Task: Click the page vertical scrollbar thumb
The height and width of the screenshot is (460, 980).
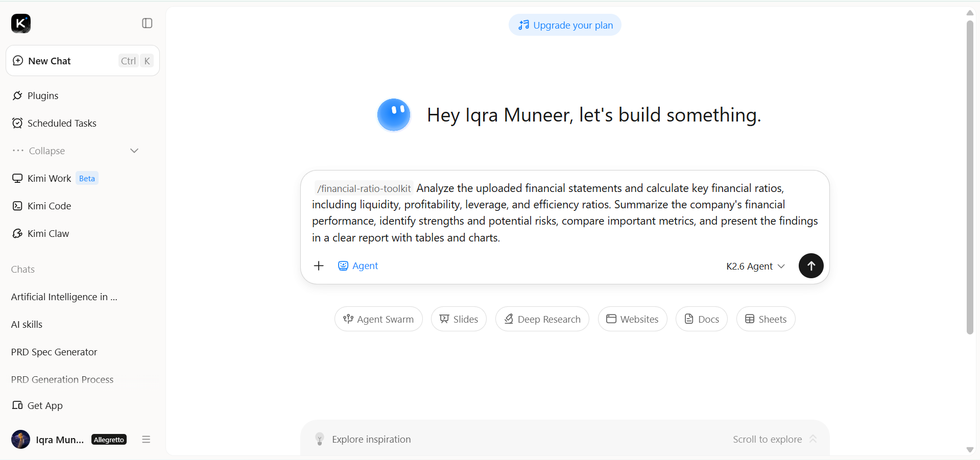Action: click(x=970, y=177)
